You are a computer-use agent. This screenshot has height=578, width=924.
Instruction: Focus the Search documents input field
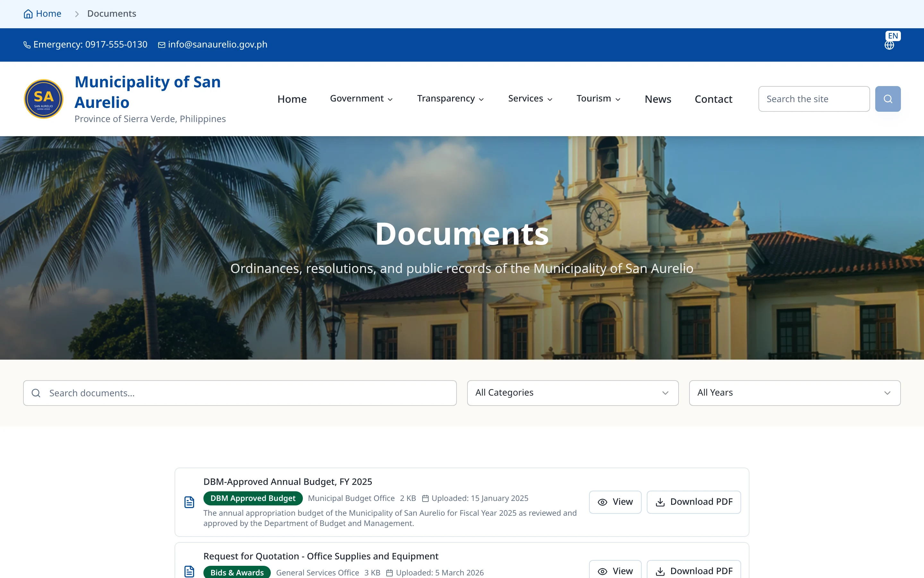coord(240,393)
